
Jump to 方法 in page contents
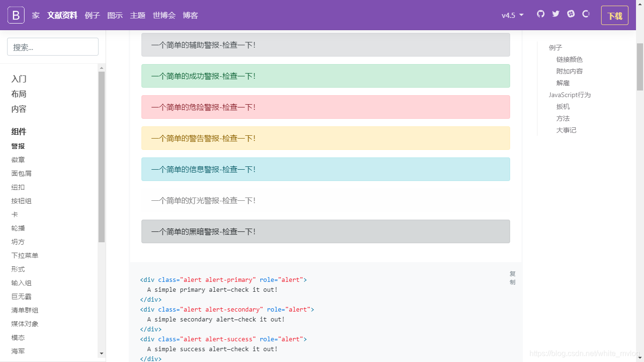(563, 118)
